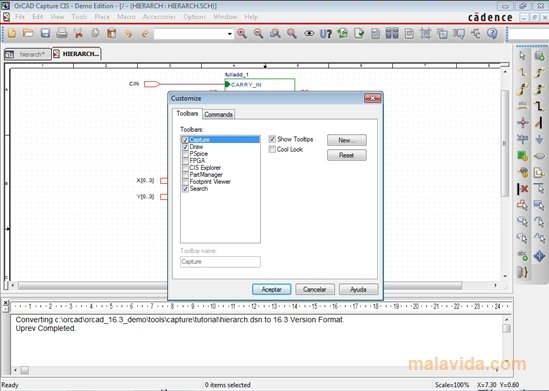Click the Cut scissors icon

click(x=78, y=34)
